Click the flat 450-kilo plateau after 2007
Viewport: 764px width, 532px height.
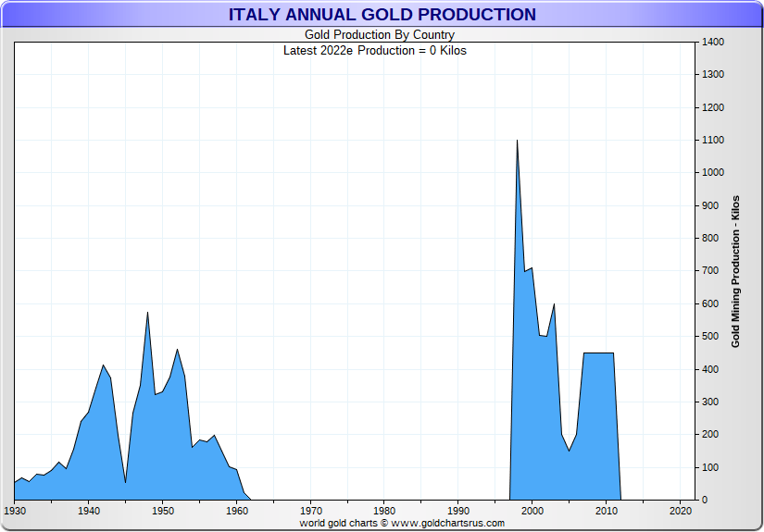[x=598, y=353]
